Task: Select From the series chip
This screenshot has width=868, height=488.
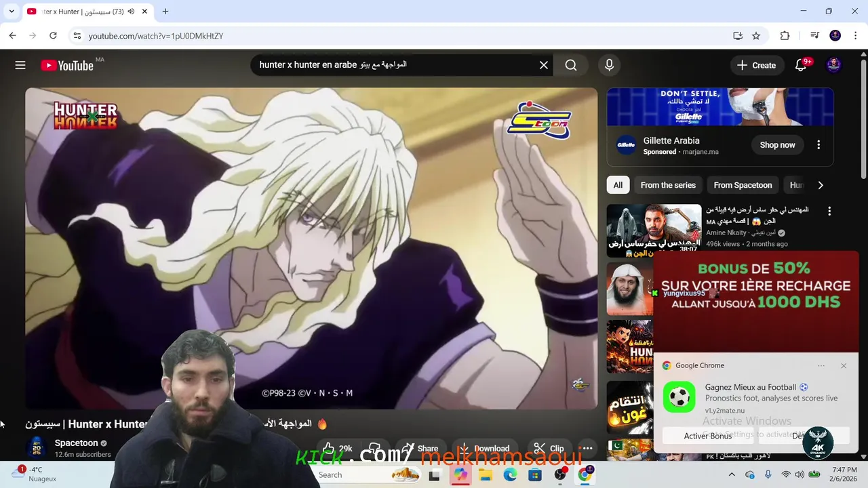Action: pyautogui.click(x=668, y=185)
